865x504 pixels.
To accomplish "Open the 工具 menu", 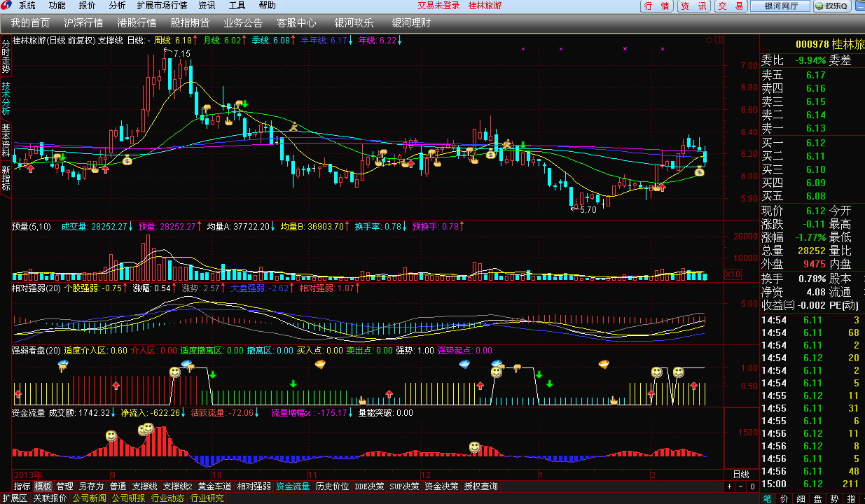I will pos(237,6).
